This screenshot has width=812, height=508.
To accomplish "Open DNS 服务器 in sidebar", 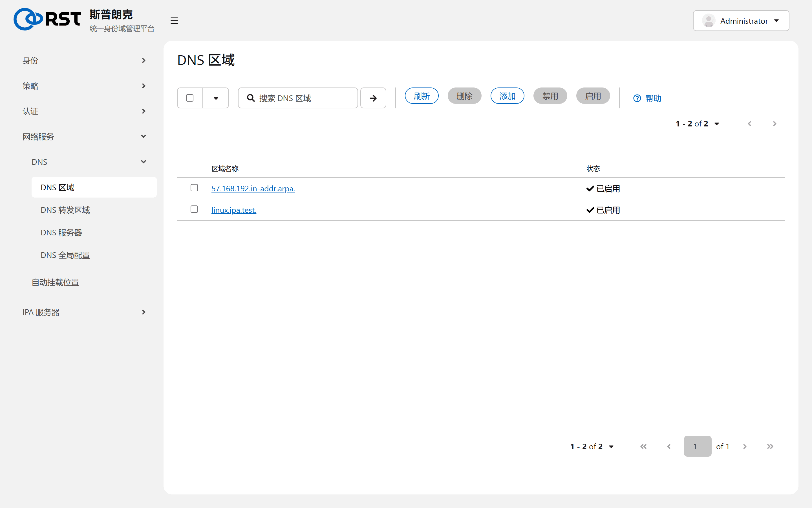I will tap(94, 233).
